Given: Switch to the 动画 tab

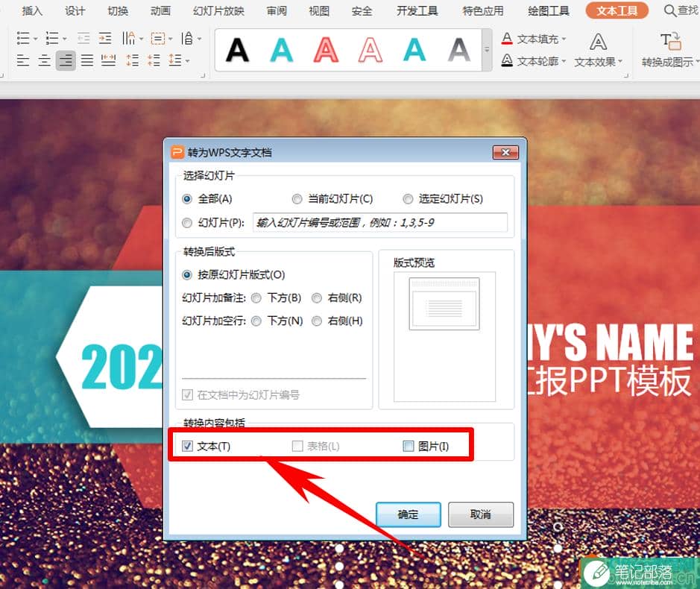Looking at the screenshot, I should click(160, 10).
